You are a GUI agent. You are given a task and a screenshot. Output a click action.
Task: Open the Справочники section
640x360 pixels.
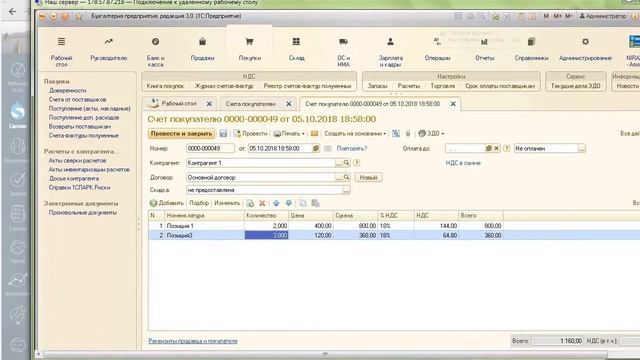[531, 49]
